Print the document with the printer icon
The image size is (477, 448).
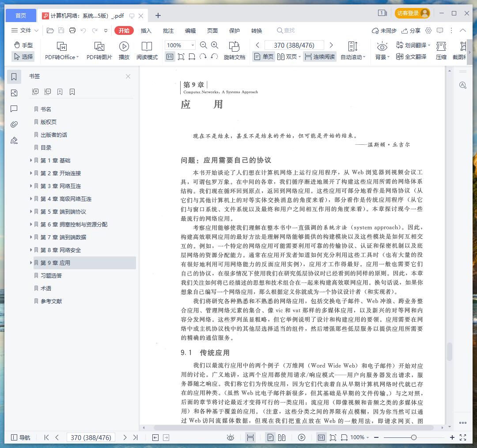(x=72, y=30)
